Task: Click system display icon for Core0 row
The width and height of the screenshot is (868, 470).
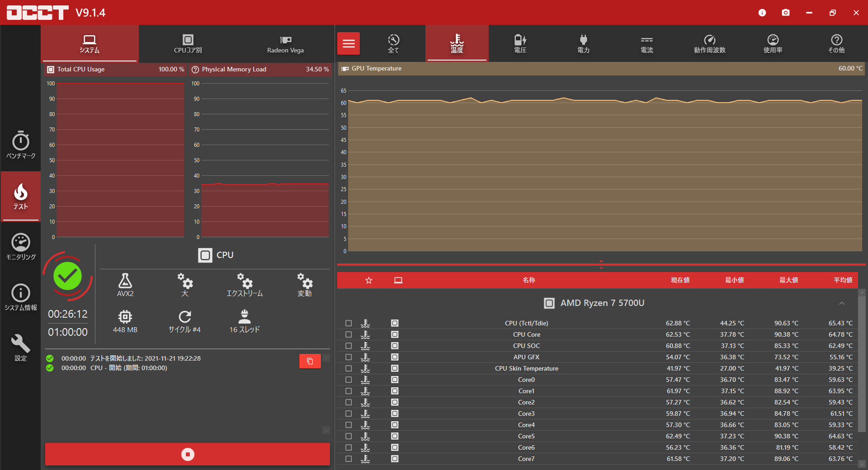Action: (395, 380)
